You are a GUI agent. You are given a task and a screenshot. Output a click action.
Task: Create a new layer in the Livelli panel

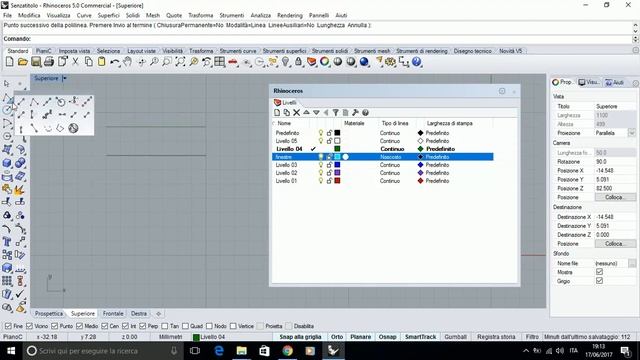pyautogui.click(x=277, y=113)
